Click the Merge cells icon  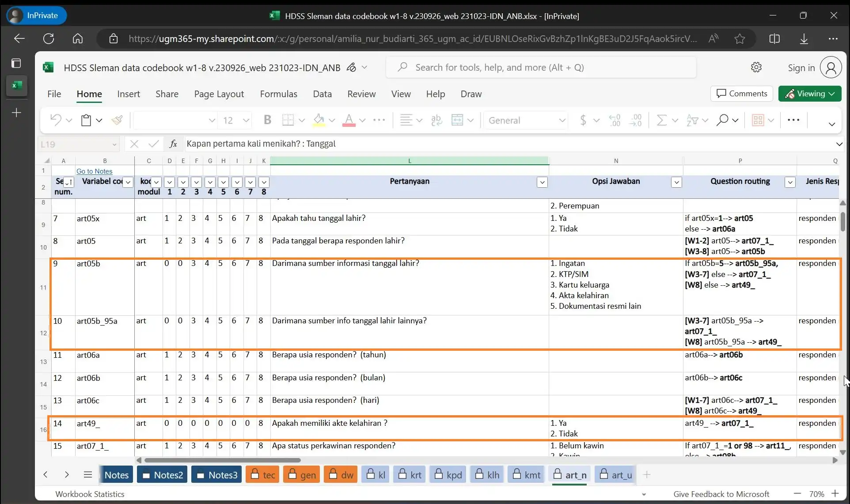click(457, 120)
